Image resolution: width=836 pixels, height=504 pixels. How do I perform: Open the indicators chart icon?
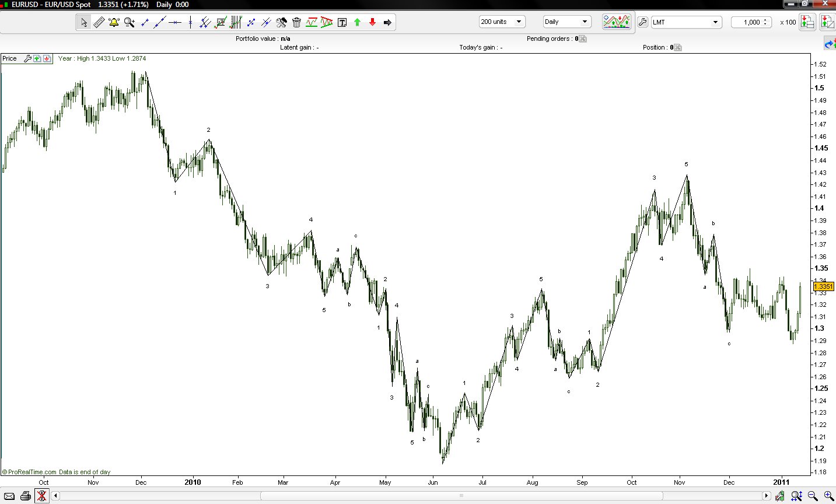[x=616, y=22]
